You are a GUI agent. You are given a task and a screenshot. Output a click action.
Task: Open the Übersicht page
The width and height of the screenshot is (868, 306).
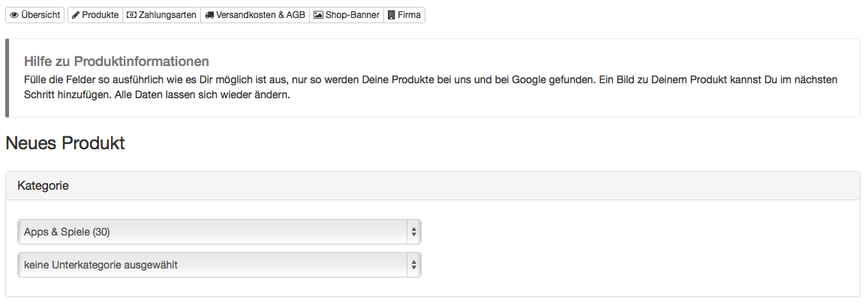click(35, 15)
